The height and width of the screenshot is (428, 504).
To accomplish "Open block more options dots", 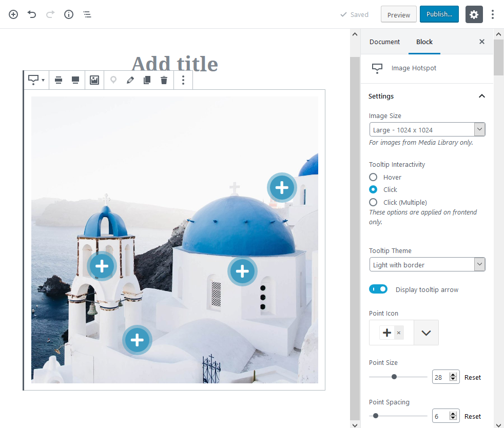I will 183,80.
